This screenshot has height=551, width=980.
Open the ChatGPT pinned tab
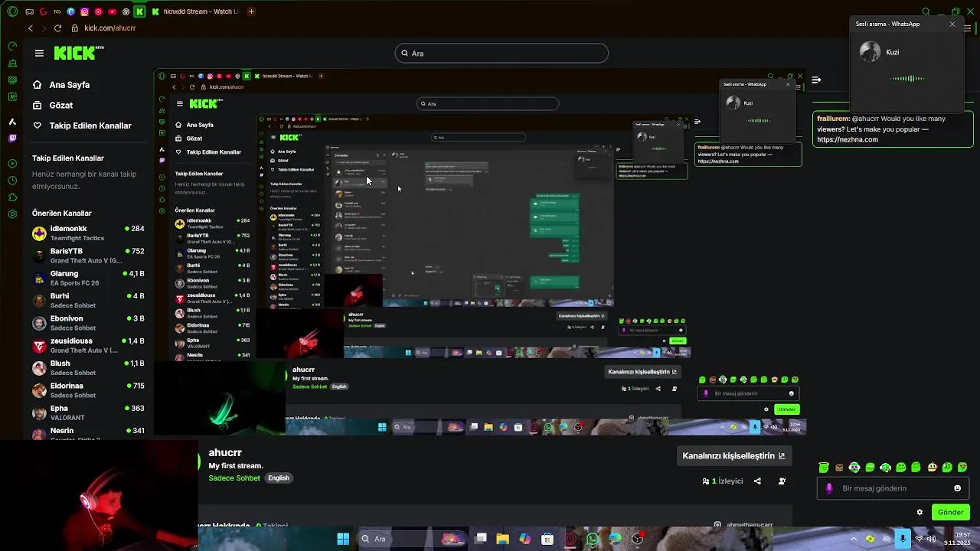(x=126, y=11)
